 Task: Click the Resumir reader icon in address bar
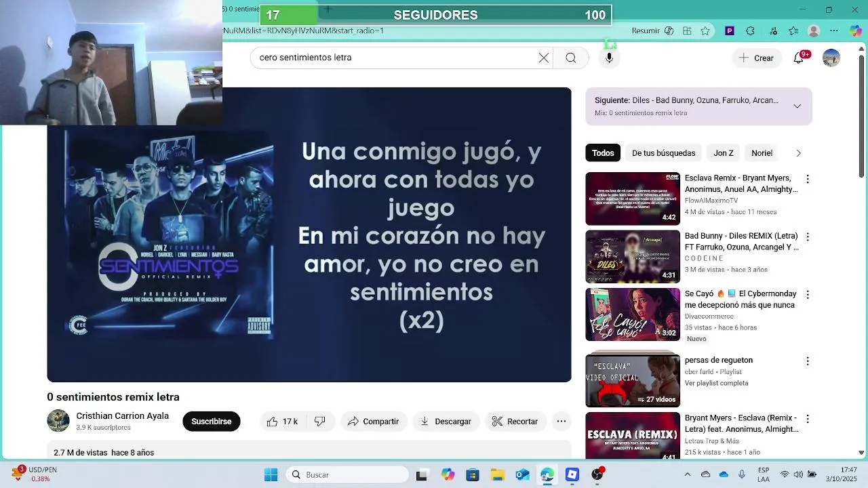[x=669, y=30]
